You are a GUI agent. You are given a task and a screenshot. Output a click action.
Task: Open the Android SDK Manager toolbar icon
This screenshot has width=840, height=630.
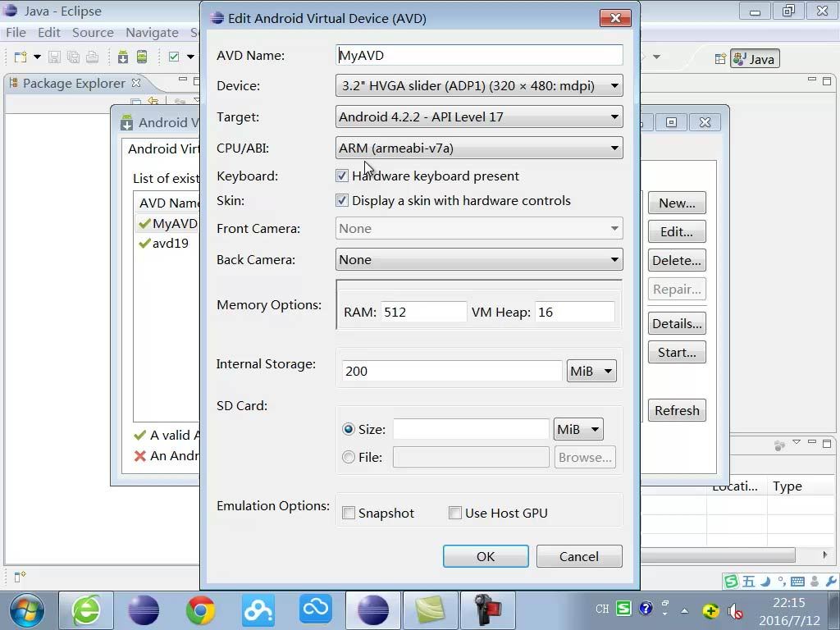123,57
